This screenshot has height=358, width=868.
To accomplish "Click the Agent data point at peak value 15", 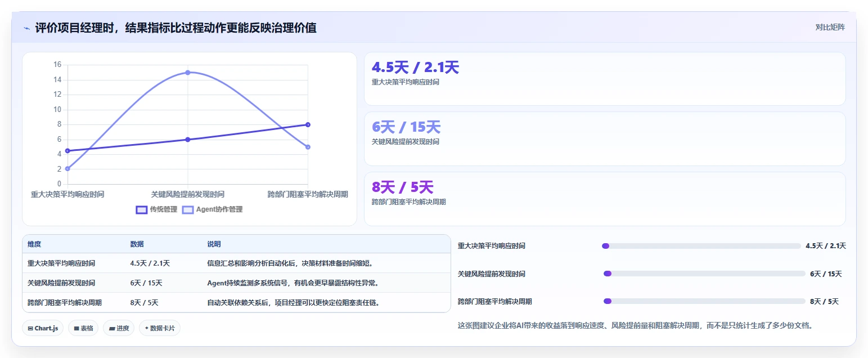I will click(x=188, y=72).
